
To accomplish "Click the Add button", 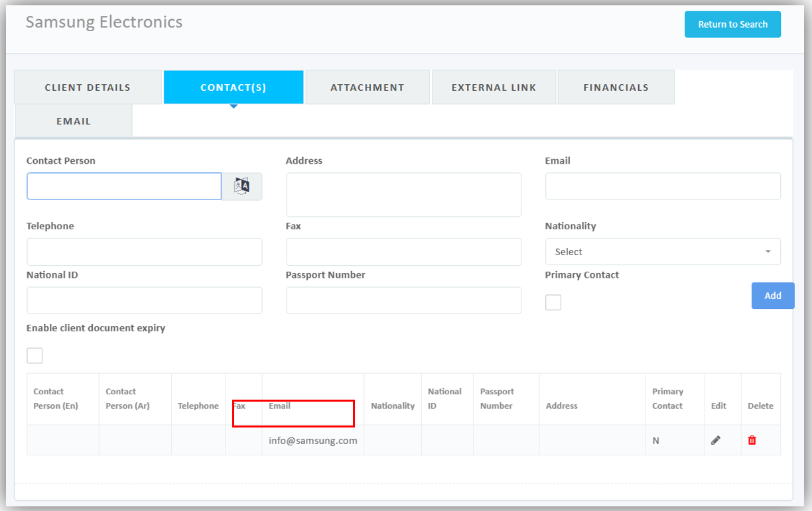I will (x=773, y=296).
